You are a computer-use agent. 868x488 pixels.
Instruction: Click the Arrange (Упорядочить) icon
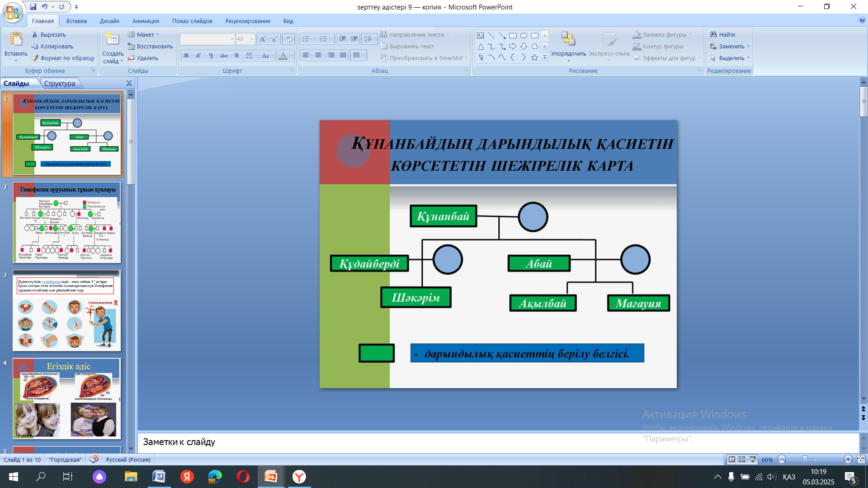(x=568, y=40)
